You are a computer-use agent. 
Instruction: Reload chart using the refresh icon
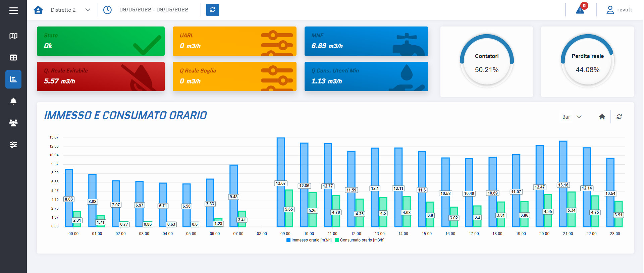[619, 117]
